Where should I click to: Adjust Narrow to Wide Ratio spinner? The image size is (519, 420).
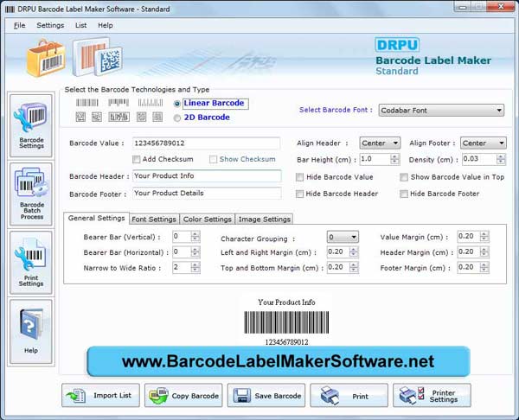click(x=195, y=268)
